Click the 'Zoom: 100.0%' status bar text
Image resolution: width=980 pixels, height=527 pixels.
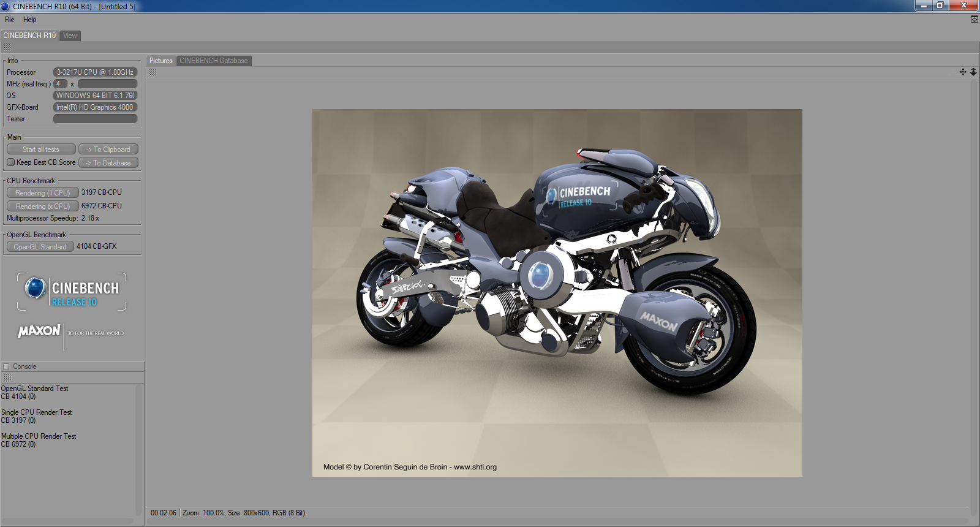point(203,513)
